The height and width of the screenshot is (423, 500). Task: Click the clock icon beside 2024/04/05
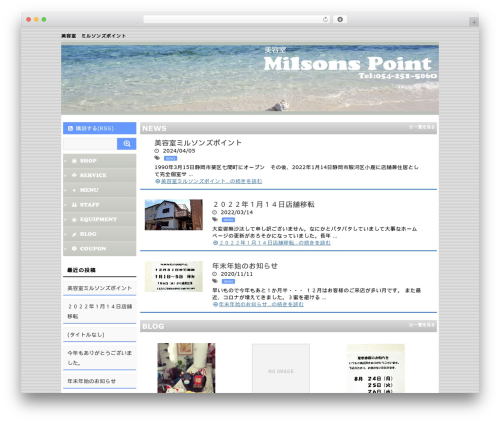point(157,151)
